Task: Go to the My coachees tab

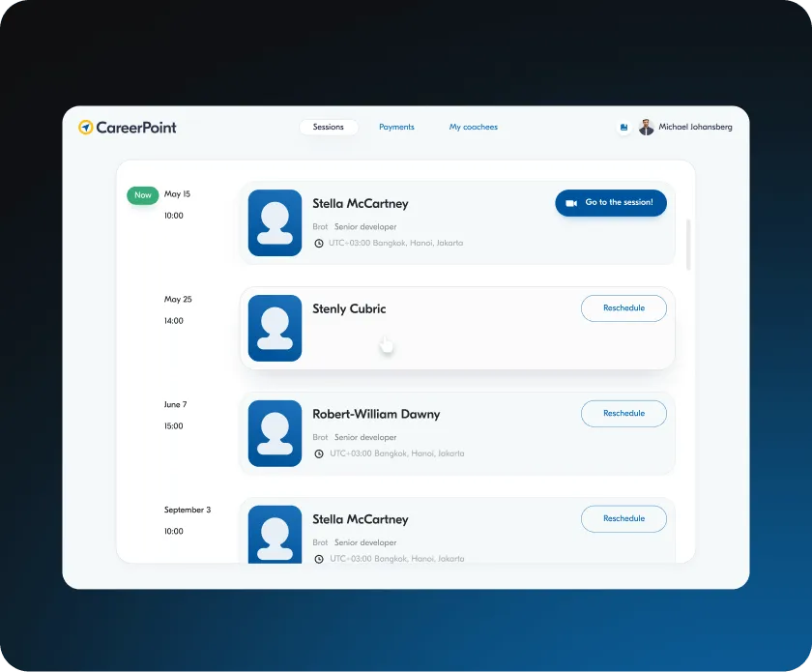Action: tap(474, 127)
